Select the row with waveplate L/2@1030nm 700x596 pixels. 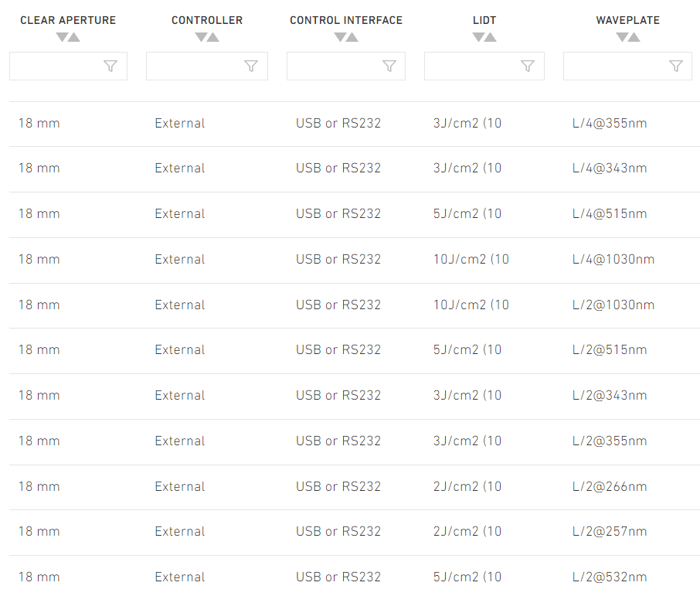point(355,305)
